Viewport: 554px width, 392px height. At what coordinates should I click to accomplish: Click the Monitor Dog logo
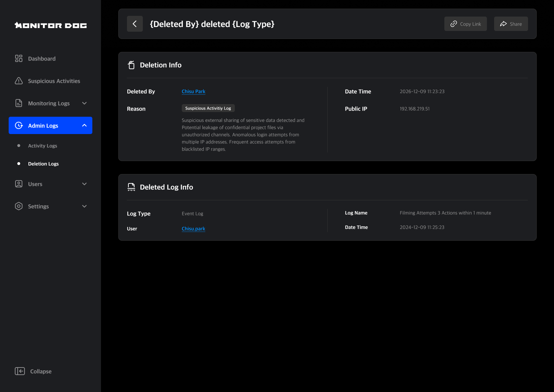point(50,25)
